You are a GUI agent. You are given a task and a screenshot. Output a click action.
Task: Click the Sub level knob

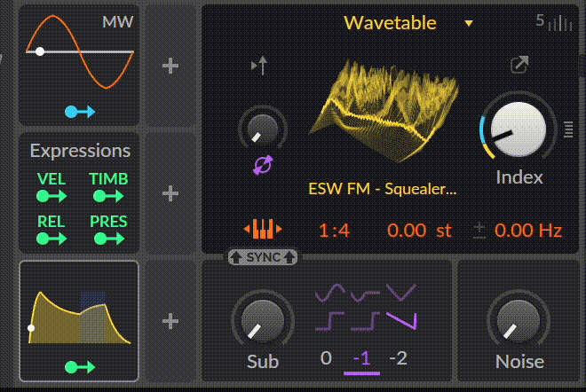click(x=263, y=321)
